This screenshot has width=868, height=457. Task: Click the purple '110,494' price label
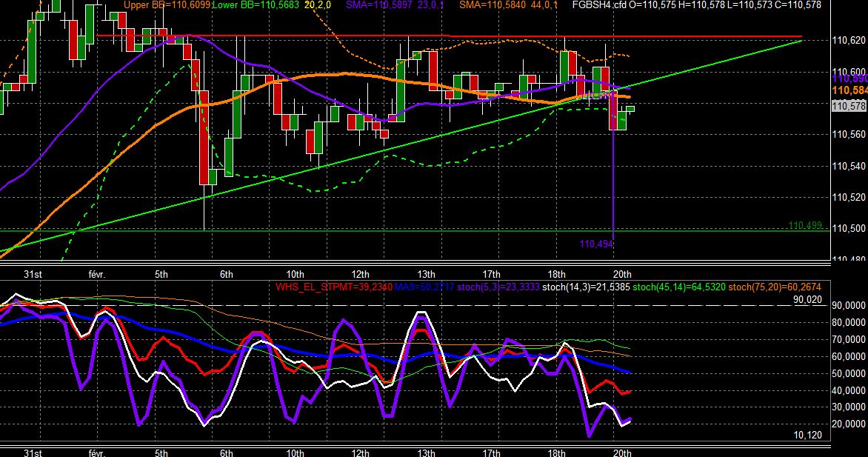pos(596,244)
